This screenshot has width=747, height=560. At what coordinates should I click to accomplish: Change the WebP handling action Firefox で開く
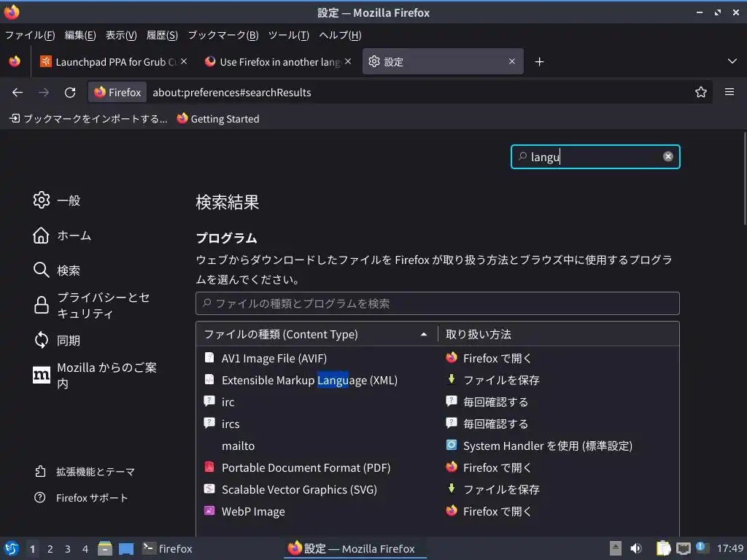(489, 511)
